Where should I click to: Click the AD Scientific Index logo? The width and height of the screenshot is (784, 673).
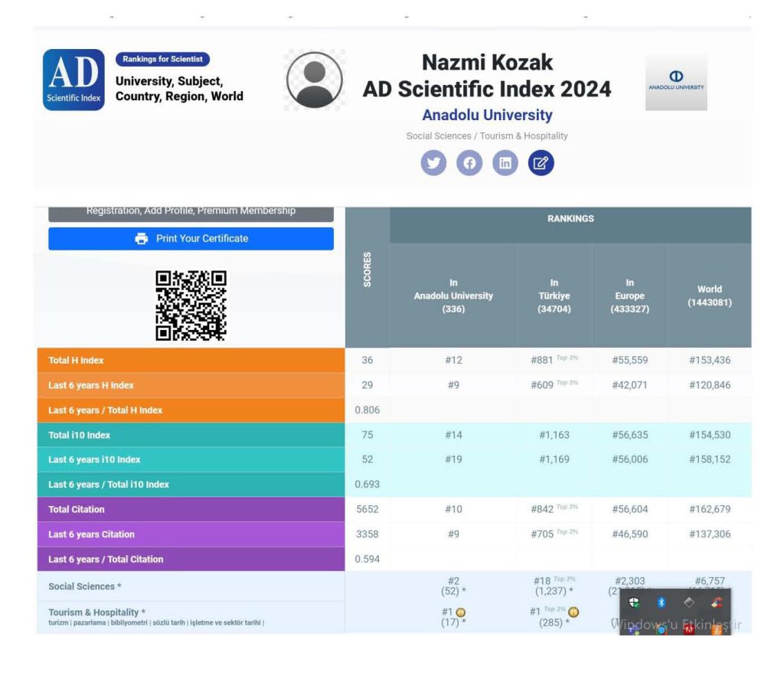click(73, 80)
